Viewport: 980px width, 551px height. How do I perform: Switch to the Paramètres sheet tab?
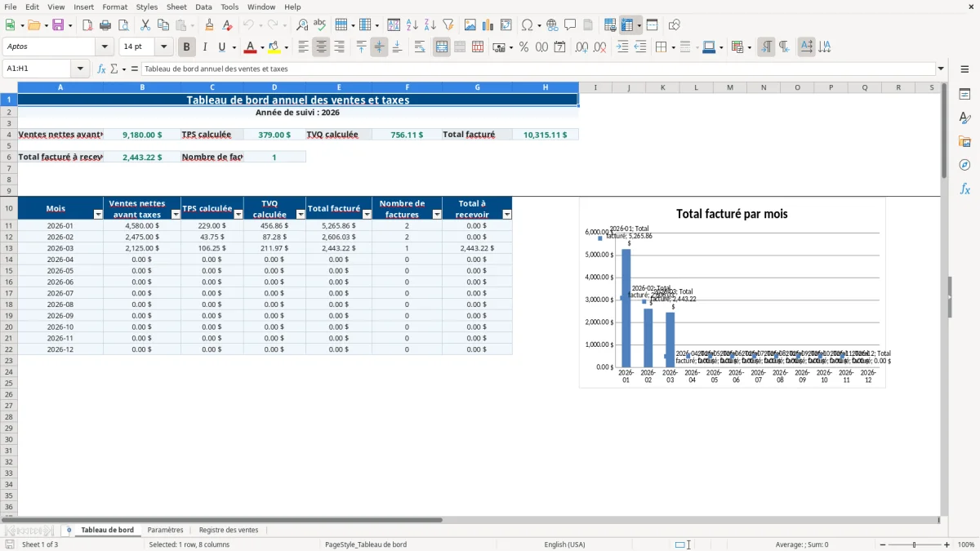(165, 531)
